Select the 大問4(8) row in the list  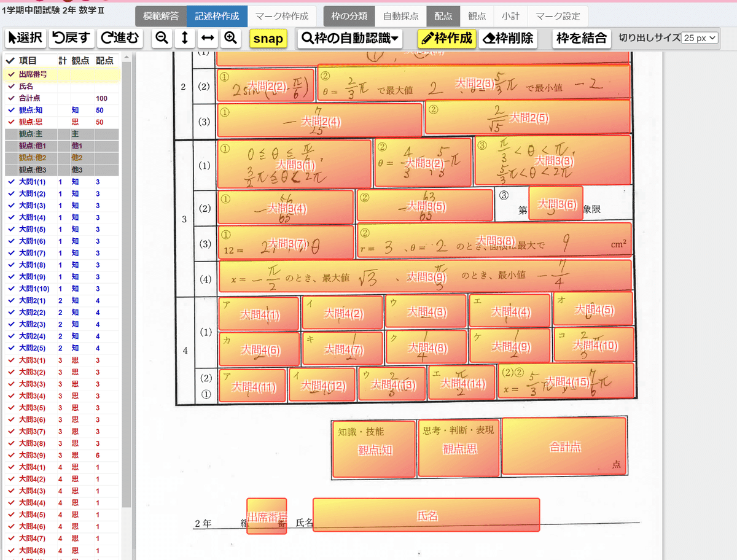pos(61,550)
